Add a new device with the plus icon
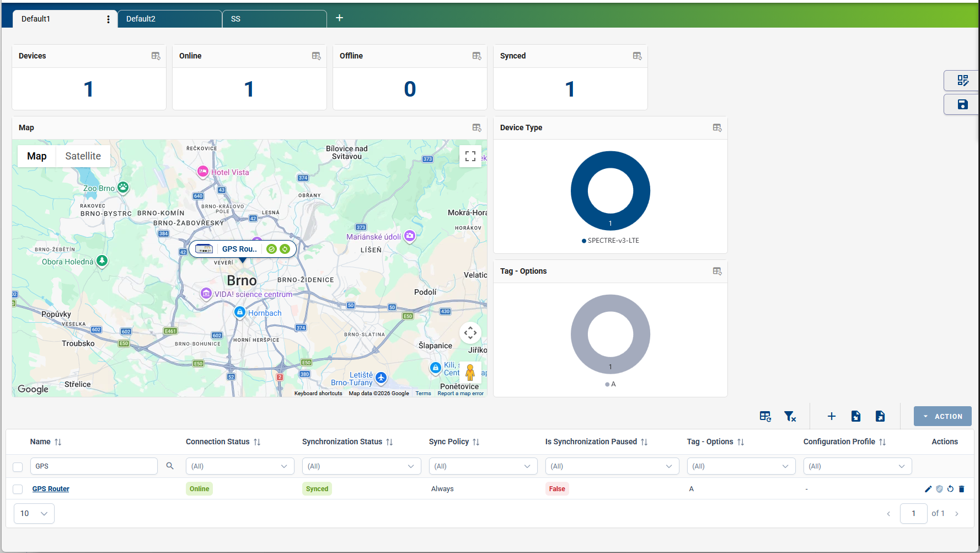Viewport: 980px width, 553px height. pos(832,417)
